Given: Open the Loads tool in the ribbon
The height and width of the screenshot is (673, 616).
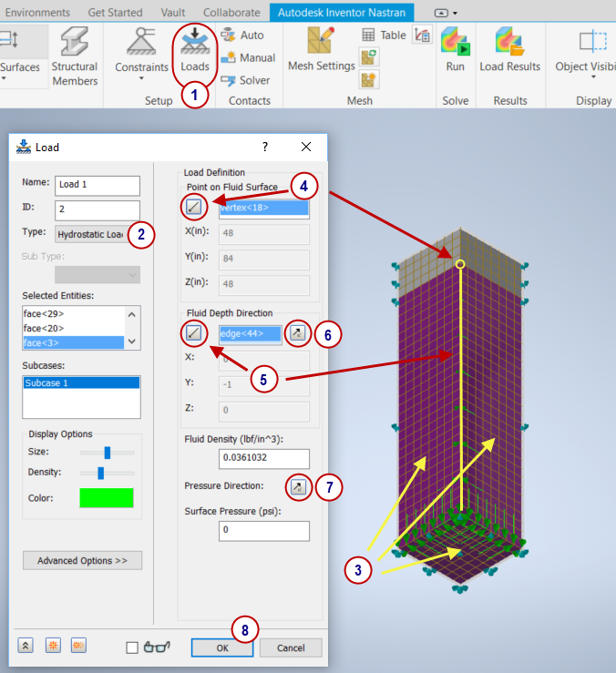Looking at the screenshot, I should pos(195,50).
